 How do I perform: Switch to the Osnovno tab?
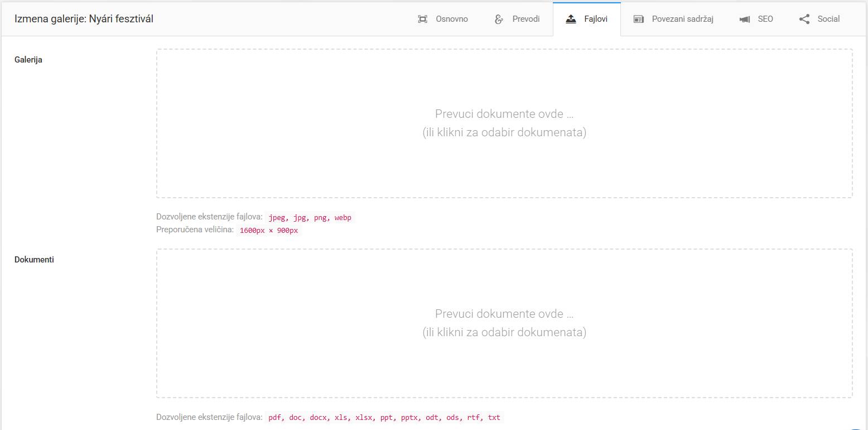point(451,19)
